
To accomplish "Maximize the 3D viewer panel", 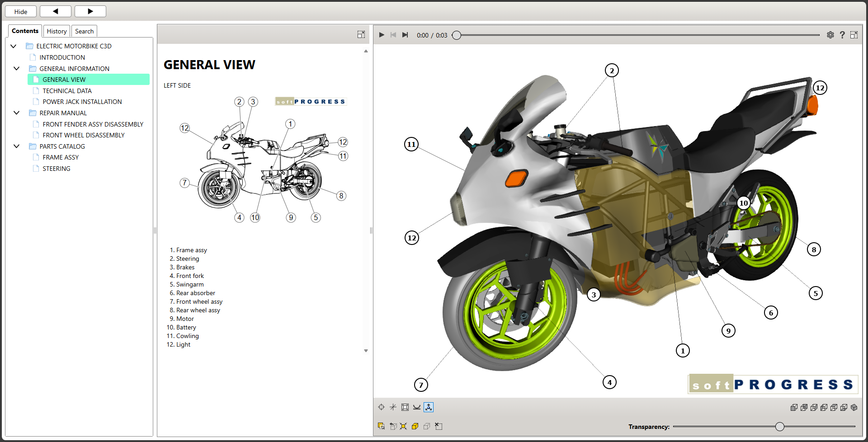I will pos(854,35).
